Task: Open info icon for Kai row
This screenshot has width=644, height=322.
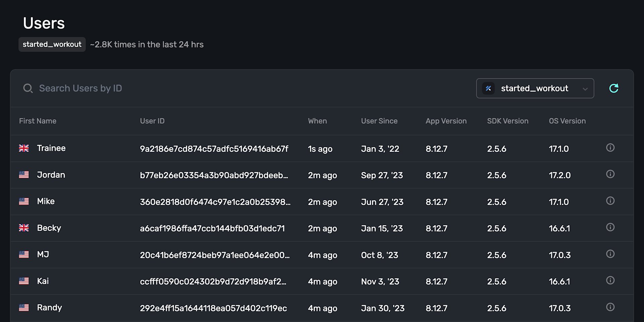Action: [610, 280]
